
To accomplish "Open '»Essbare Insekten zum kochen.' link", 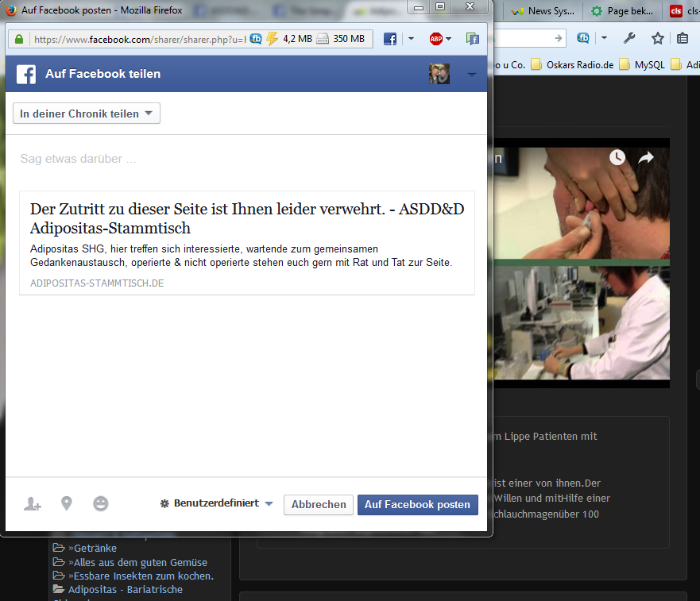I will [141, 576].
